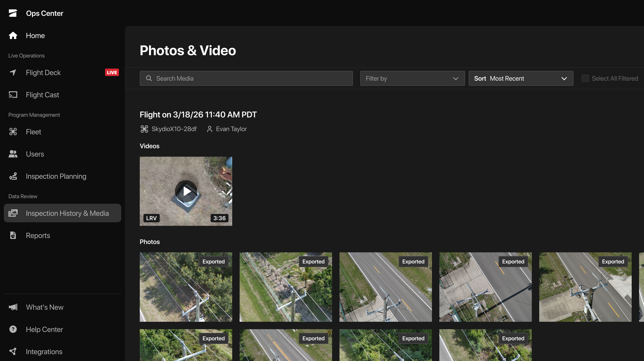The width and height of the screenshot is (644, 361).
Task: Click the chevron on the Sort dropdown
Action: [564, 79]
